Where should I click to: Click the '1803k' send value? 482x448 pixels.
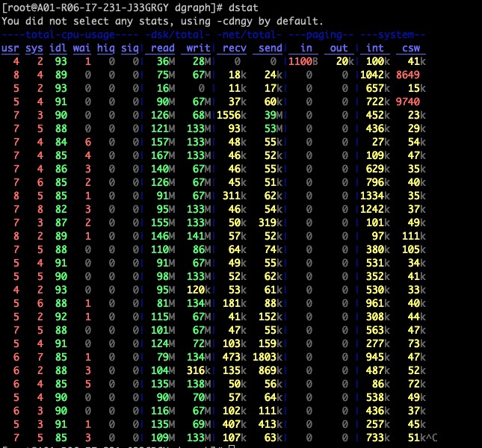[x=268, y=357]
